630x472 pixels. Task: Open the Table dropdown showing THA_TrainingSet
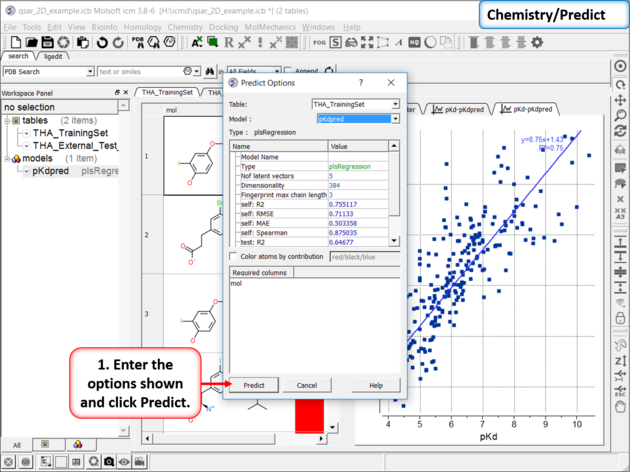pyautogui.click(x=356, y=104)
